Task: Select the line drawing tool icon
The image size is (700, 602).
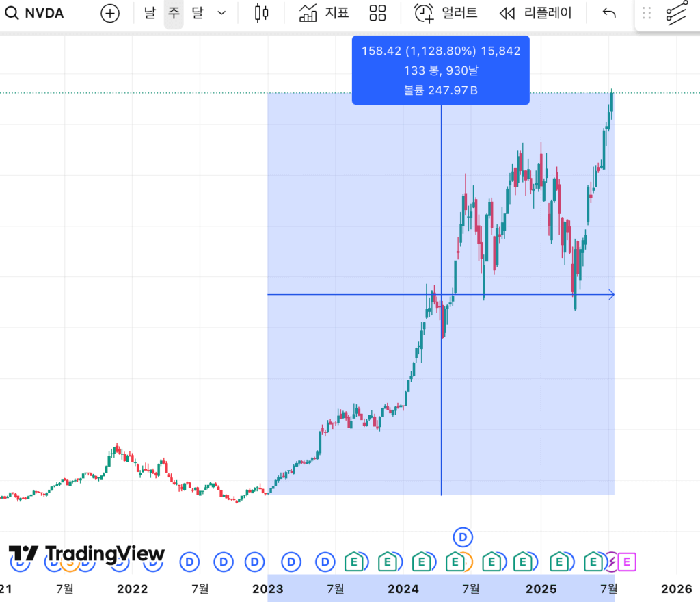Action: click(x=677, y=13)
